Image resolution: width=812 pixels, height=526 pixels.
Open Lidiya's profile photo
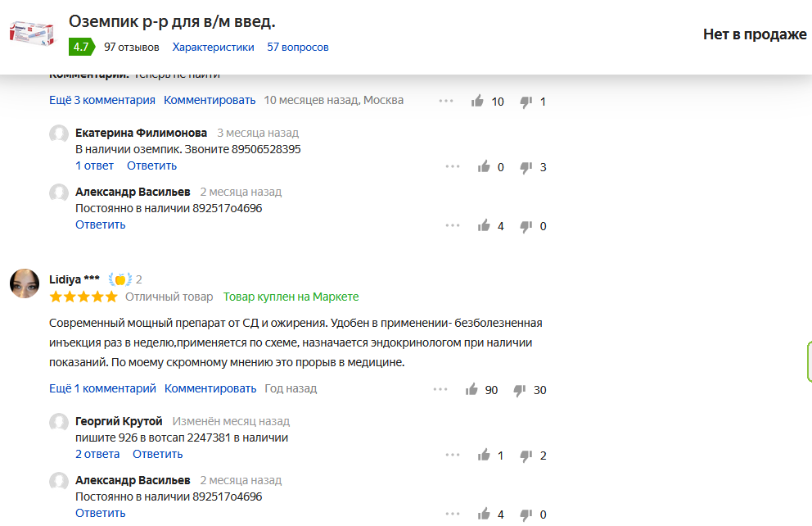(25, 283)
